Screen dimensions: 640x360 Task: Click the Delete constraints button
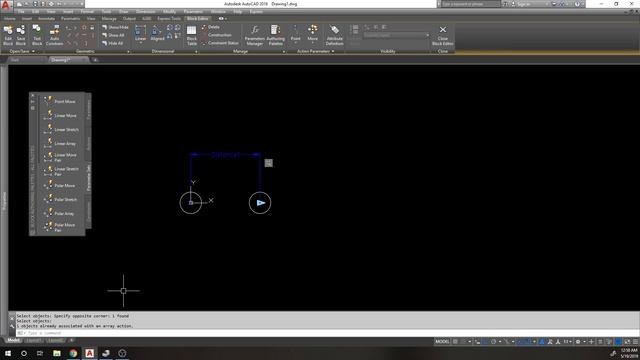(x=211, y=27)
